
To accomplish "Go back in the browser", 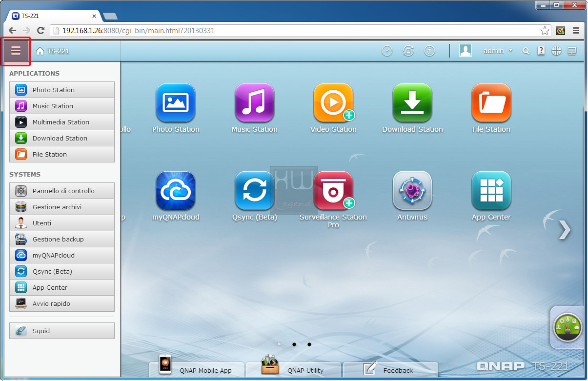I will pos(12,30).
